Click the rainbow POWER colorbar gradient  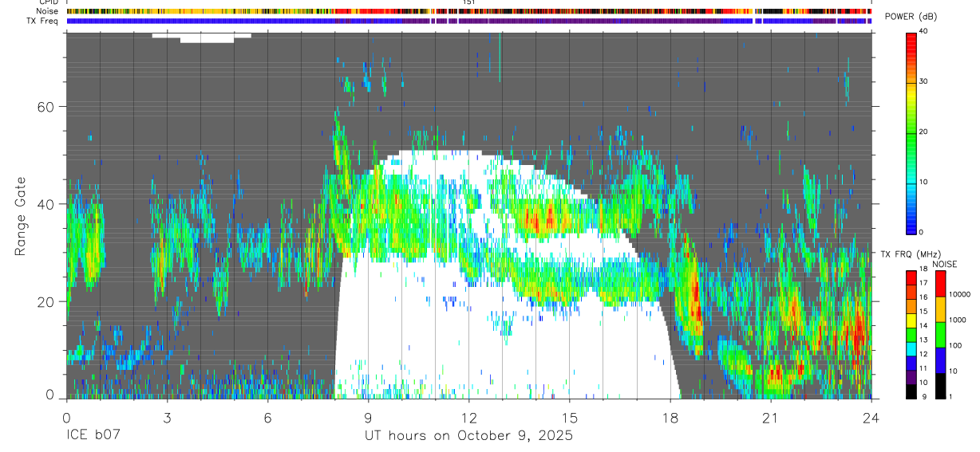(911, 132)
